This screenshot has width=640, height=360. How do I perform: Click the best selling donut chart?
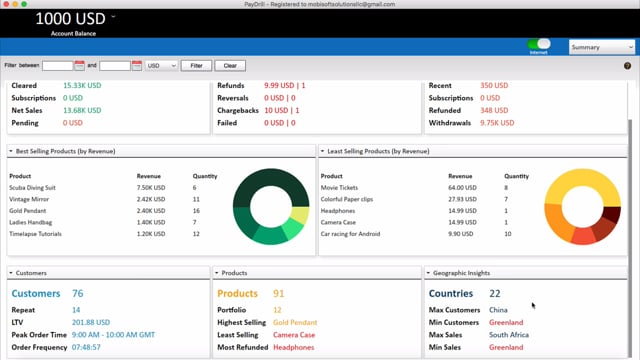(x=271, y=207)
